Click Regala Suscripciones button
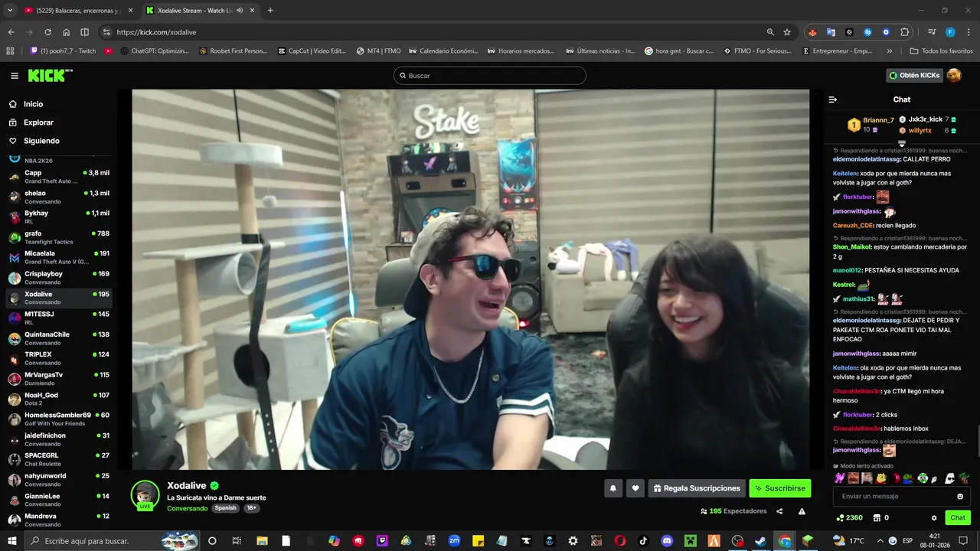 [x=697, y=488]
